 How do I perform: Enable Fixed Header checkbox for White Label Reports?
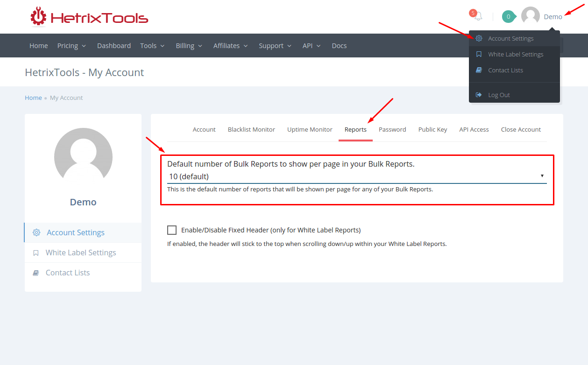pos(172,230)
